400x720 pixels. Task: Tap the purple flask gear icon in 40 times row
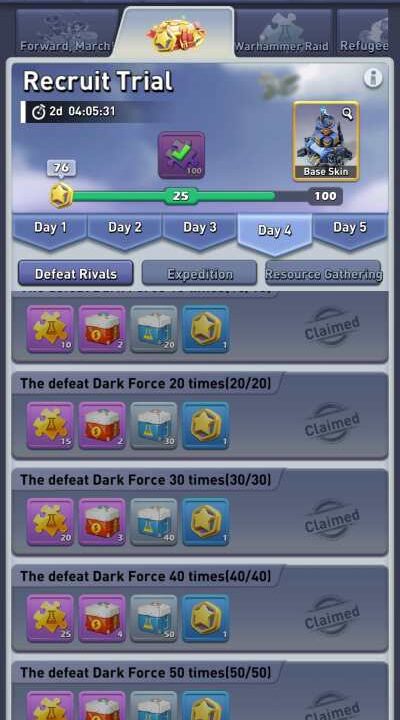pos(50,618)
